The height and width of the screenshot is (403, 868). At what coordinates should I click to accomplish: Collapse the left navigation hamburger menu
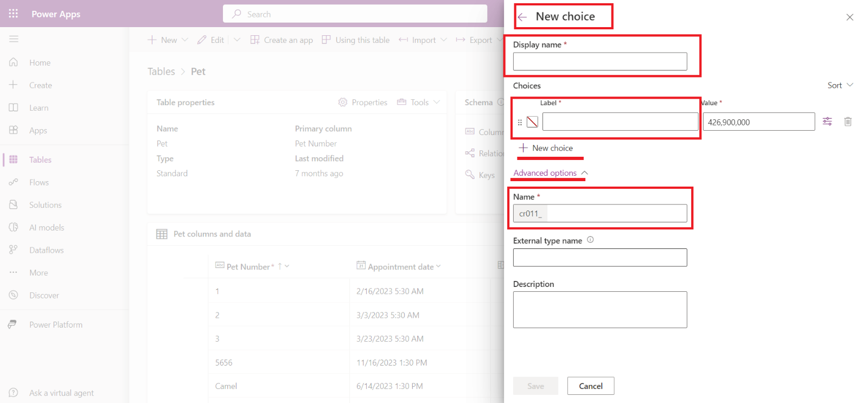[x=14, y=39]
